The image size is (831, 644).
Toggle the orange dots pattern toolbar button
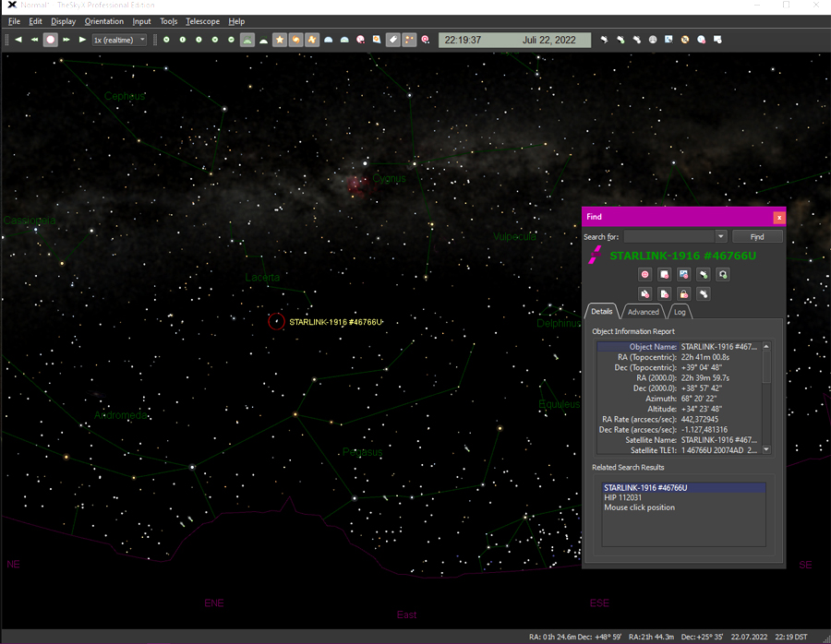(x=409, y=40)
